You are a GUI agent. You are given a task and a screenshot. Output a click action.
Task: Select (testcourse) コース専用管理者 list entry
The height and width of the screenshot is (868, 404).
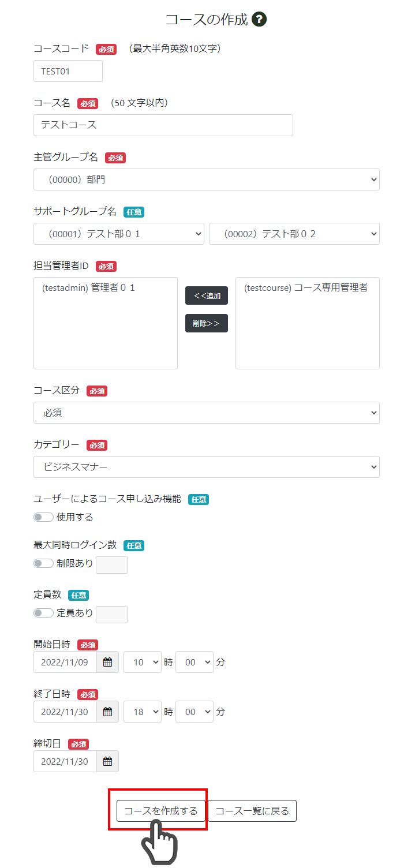click(x=306, y=288)
